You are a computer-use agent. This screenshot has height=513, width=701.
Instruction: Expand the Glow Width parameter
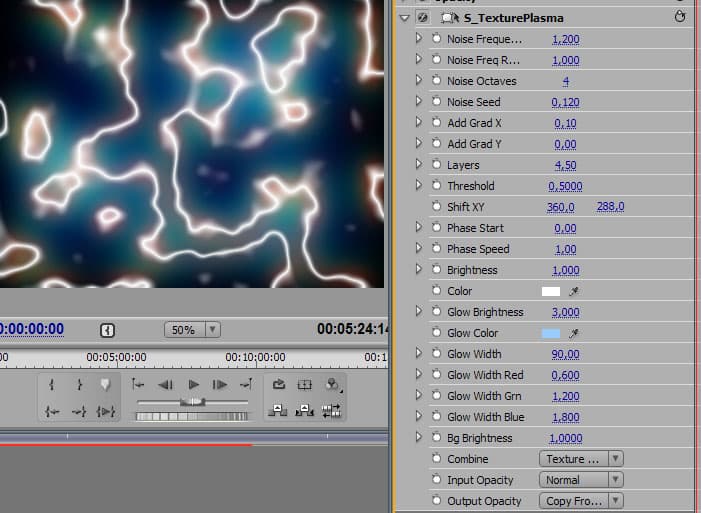[419, 354]
